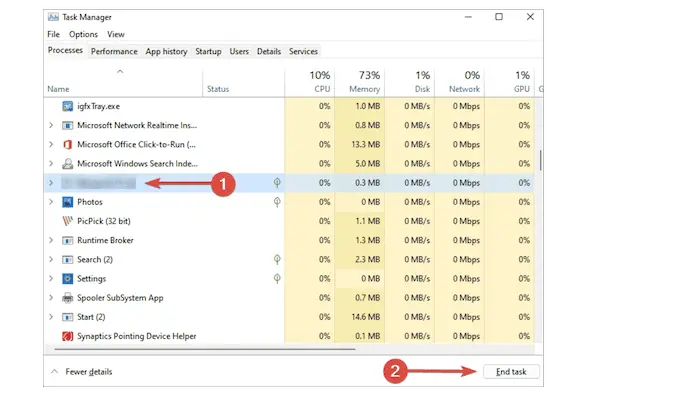Image resolution: width=700 pixels, height=395 pixels.
Task: Maximize the Task Manager window
Action: click(499, 17)
